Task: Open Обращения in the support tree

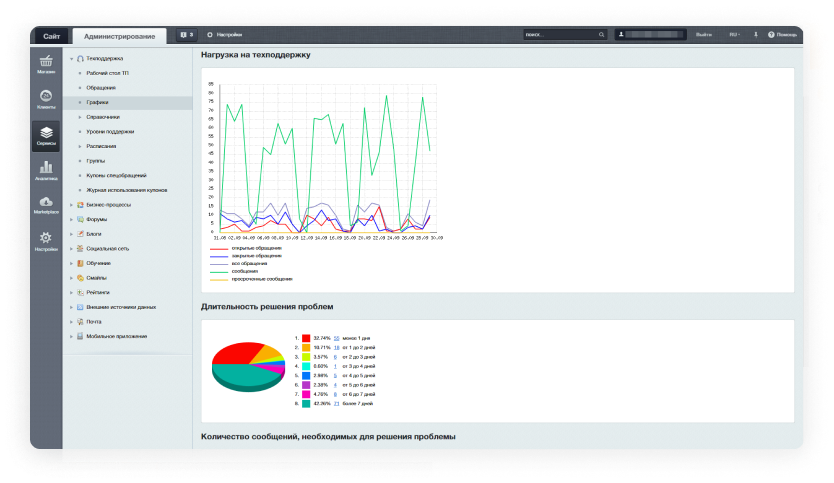Action: (101, 88)
